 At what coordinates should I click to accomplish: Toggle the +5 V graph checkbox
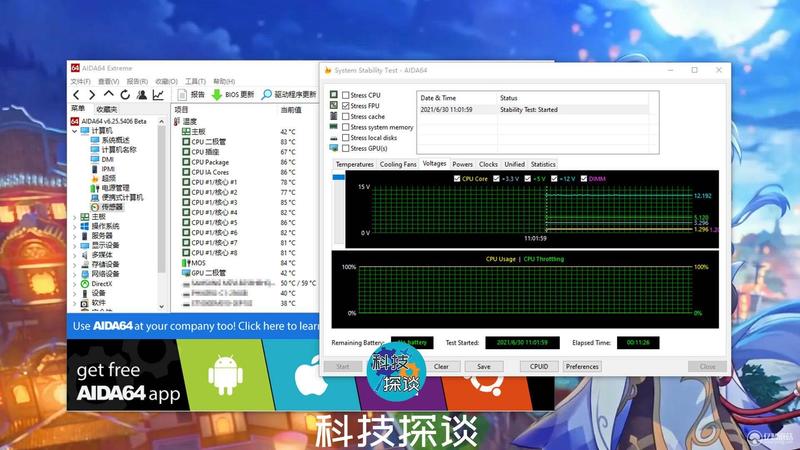tap(528, 179)
